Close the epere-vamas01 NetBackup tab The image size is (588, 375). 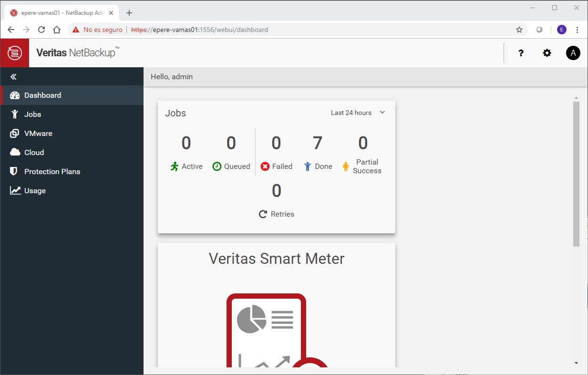point(111,13)
